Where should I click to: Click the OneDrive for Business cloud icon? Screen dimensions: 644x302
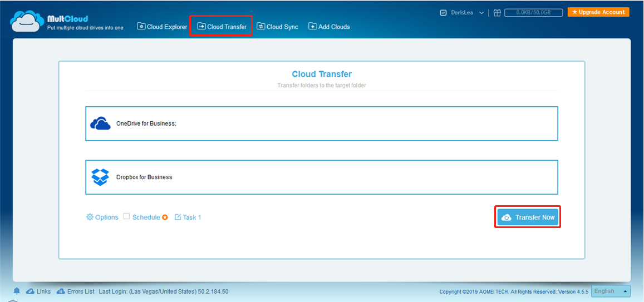(100, 123)
